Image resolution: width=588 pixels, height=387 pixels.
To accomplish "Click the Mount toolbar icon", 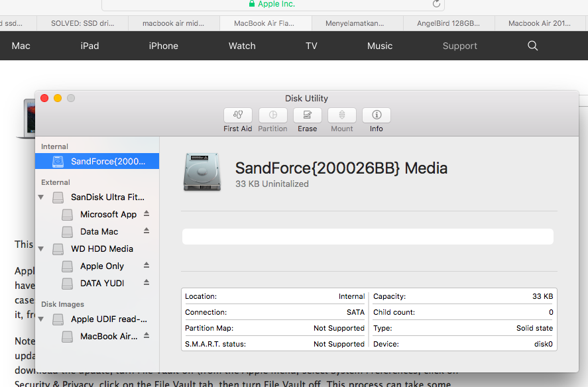I will tap(342, 115).
